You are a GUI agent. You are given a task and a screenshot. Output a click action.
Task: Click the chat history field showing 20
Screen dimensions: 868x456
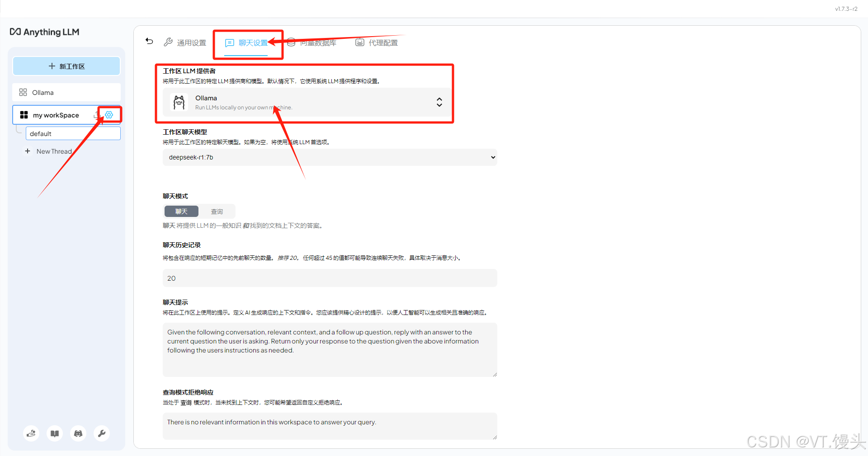[330, 278]
